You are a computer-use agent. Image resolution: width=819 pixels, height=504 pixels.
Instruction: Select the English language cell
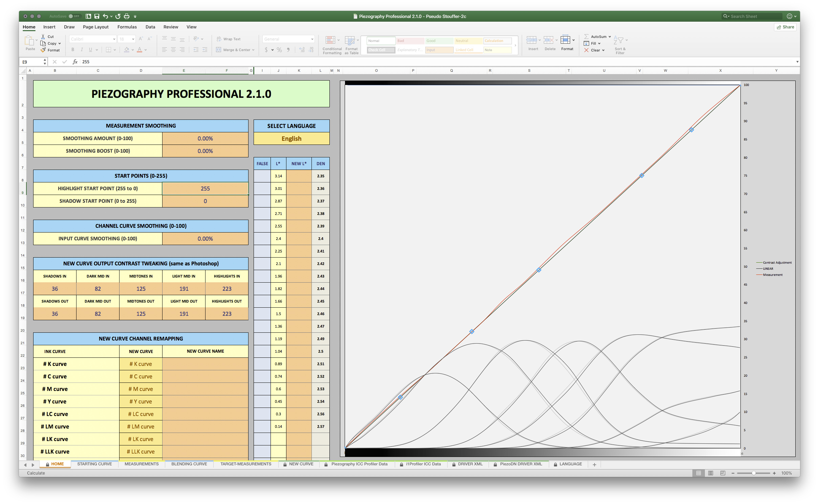(292, 138)
